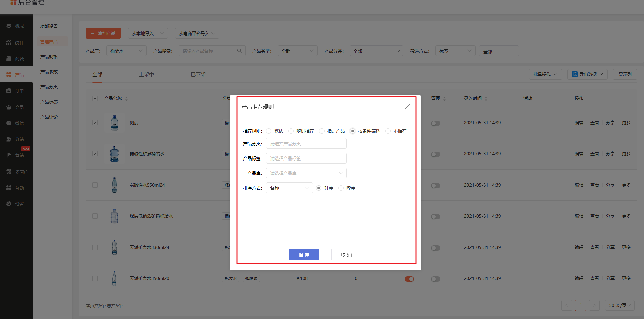Expand the 从电商平台导入 dropdown

point(197,33)
